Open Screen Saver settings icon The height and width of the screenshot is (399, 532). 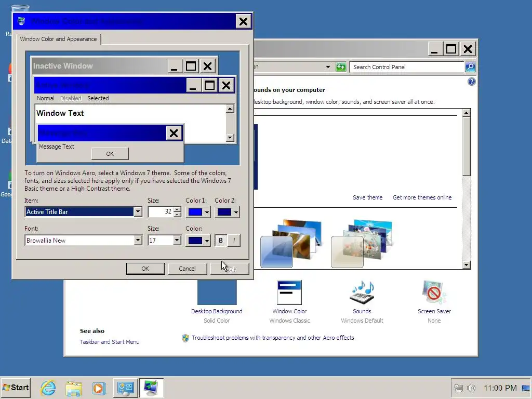pyautogui.click(x=434, y=292)
